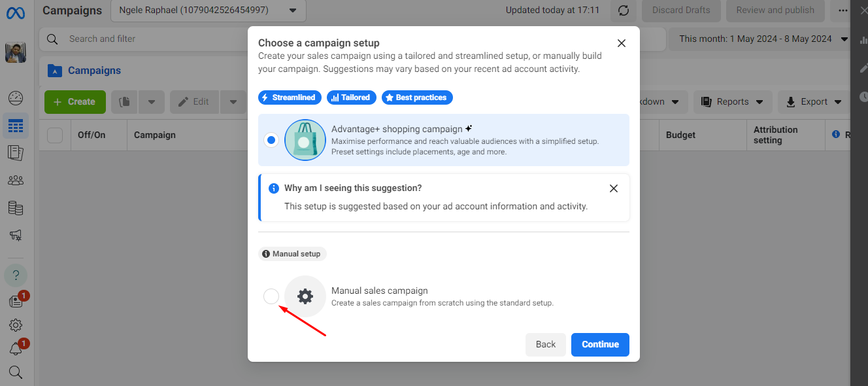This screenshot has width=868, height=386.
Task: Select Advantage+ shopping campaign radio button
Action: tap(271, 140)
